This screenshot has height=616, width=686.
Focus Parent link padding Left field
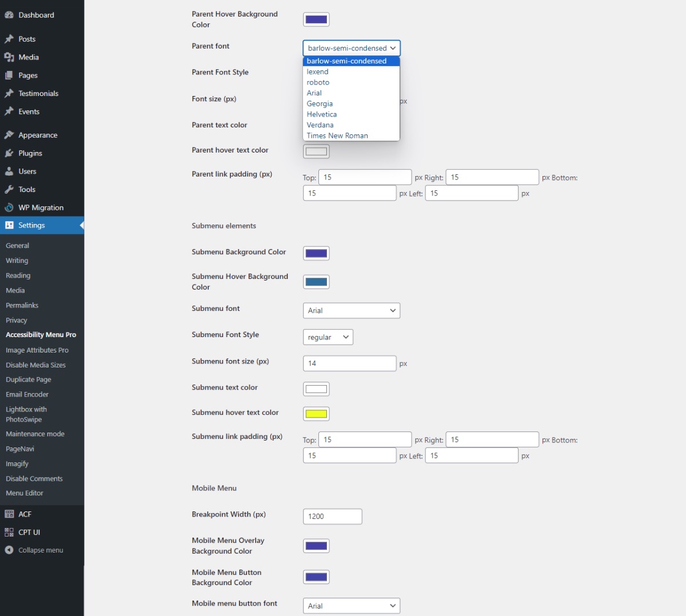(x=472, y=193)
